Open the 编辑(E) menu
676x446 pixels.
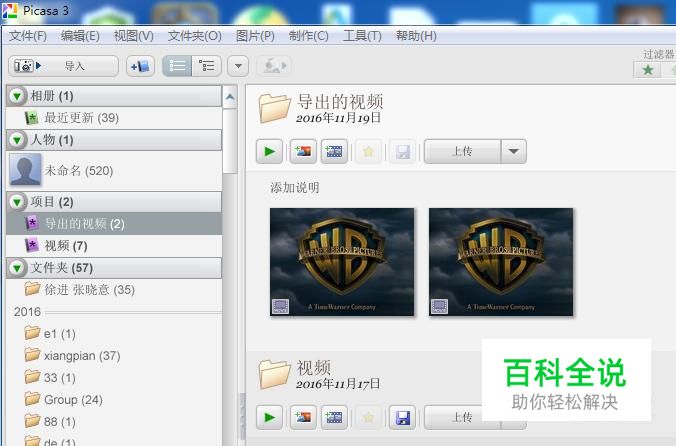pyautogui.click(x=80, y=36)
